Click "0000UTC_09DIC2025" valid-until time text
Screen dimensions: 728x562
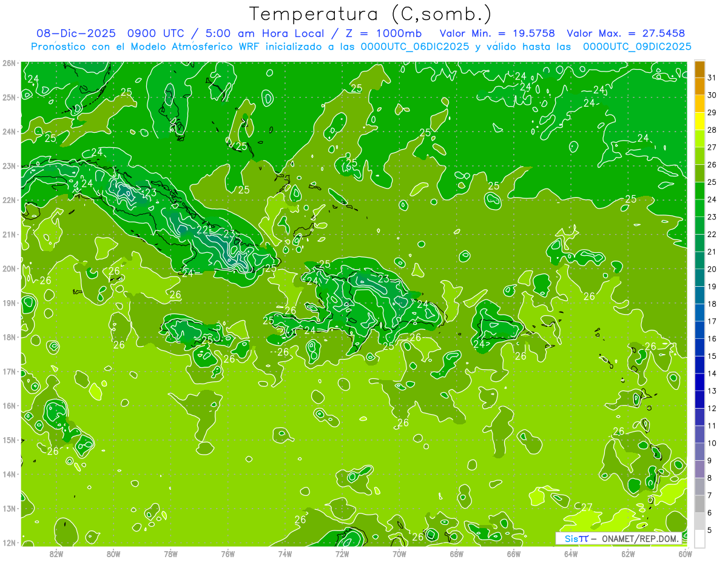point(637,47)
